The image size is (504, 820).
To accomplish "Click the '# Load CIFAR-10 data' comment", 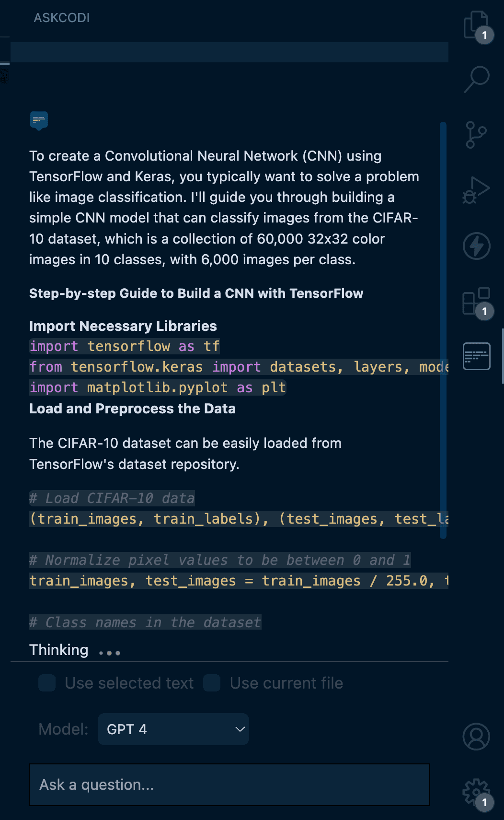I will [x=112, y=498].
